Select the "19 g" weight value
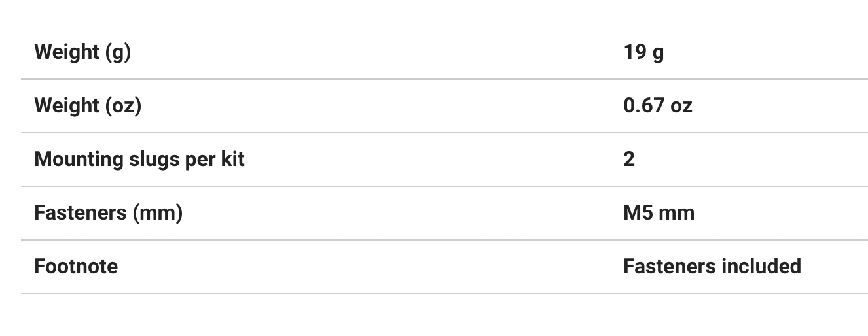This screenshot has width=868, height=336. (643, 52)
